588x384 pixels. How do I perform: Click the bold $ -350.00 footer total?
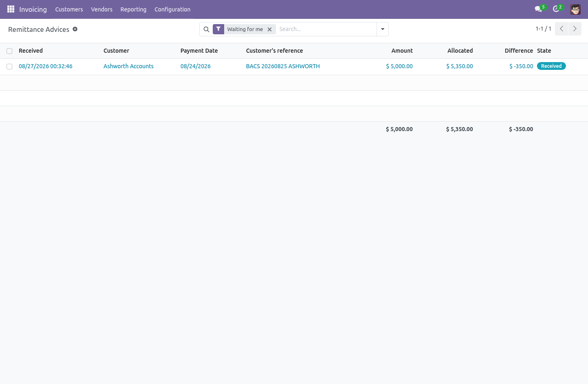(x=521, y=129)
